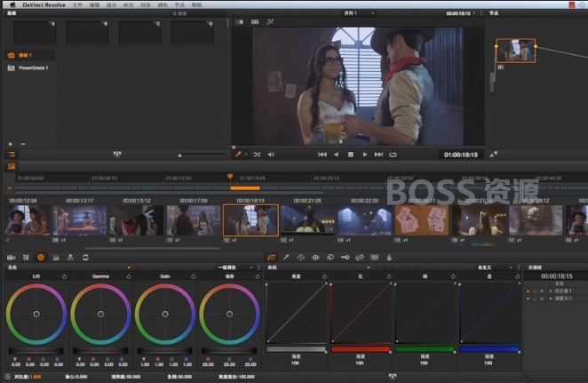
Task: Select the Curves palette icon
Action: point(271,258)
